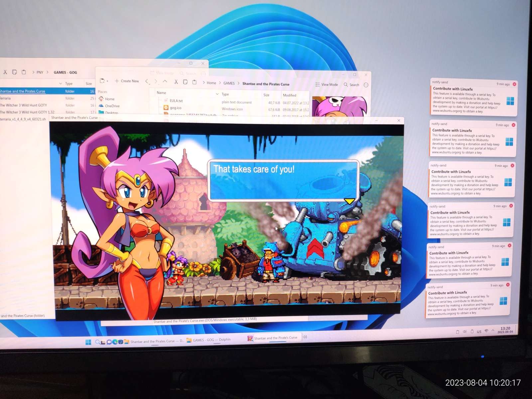Click Copy icon in Shantae Dolphin window toolbar
This screenshot has height=399, width=532.
(x=185, y=82)
